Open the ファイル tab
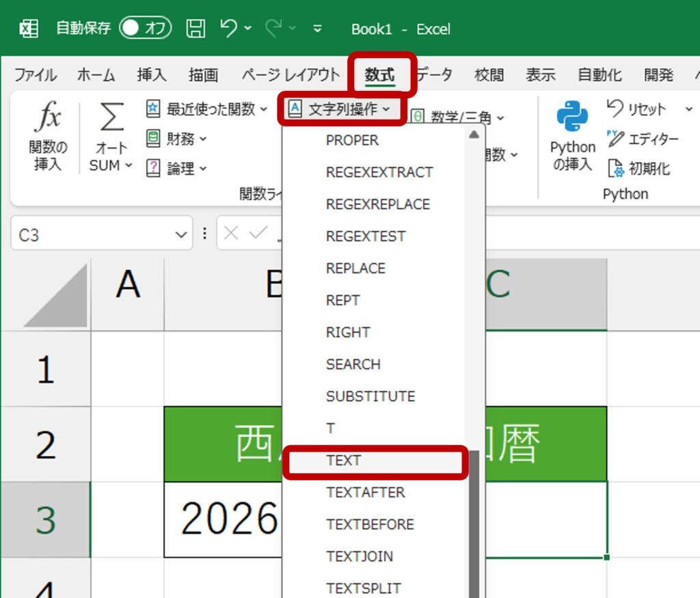Image resolution: width=700 pixels, height=598 pixels. (36, 75)
